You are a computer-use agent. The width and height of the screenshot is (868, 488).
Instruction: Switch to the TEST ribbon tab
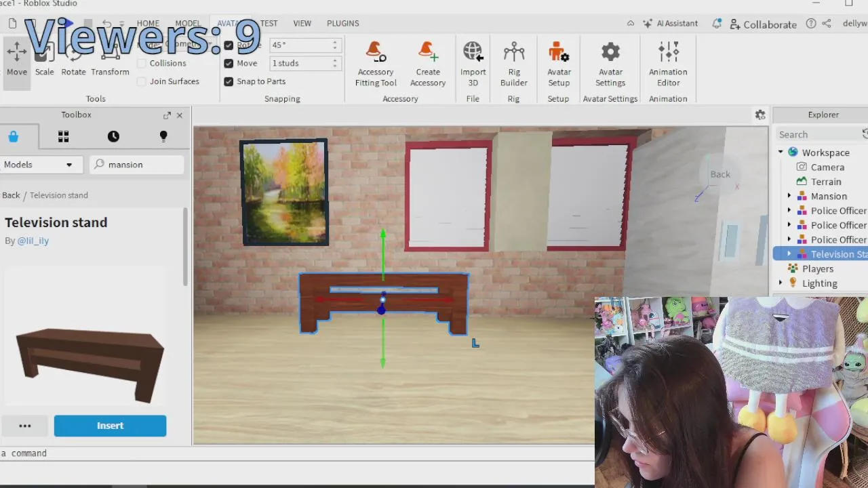pos(269,23)
